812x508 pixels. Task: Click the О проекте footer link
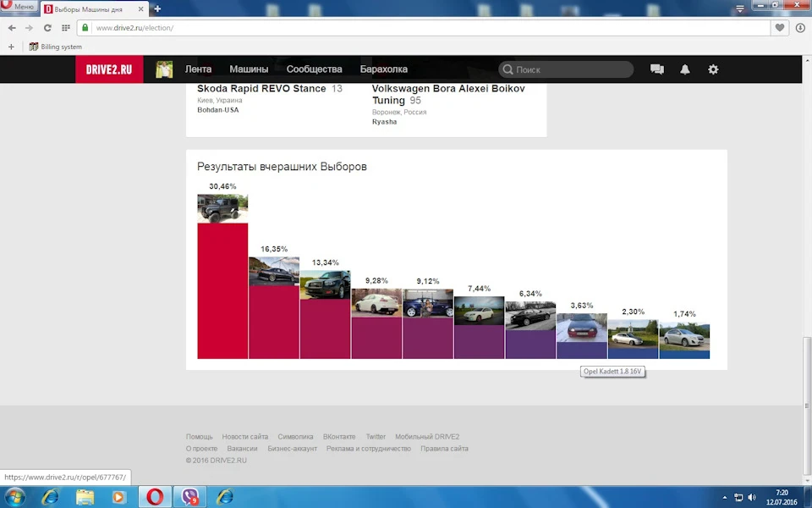(x=201, y=449)
